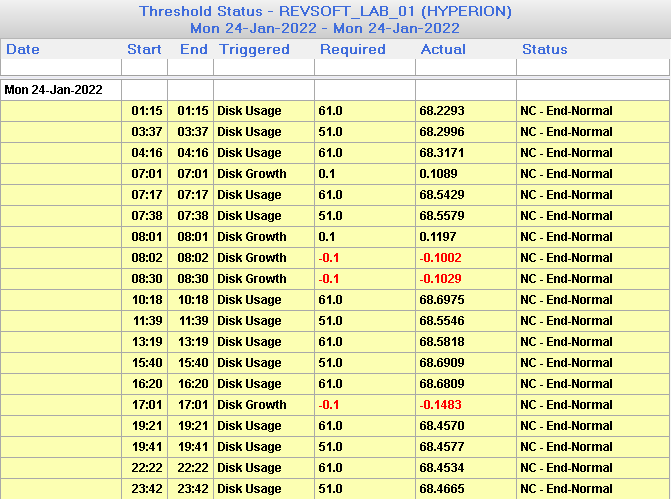Click the filter field below Triggered header
671x499 pixels.
264,67
